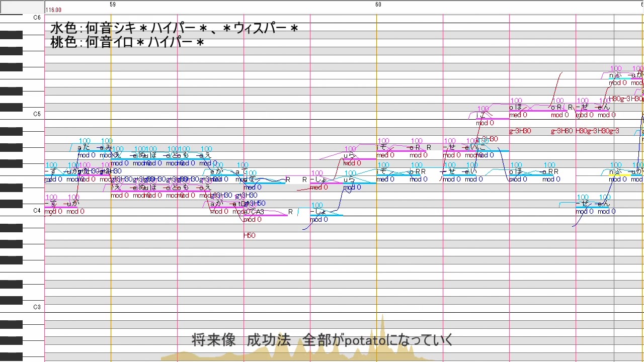Select the magenta "o ほ" note
644x362 pixels.
(530, 110)
